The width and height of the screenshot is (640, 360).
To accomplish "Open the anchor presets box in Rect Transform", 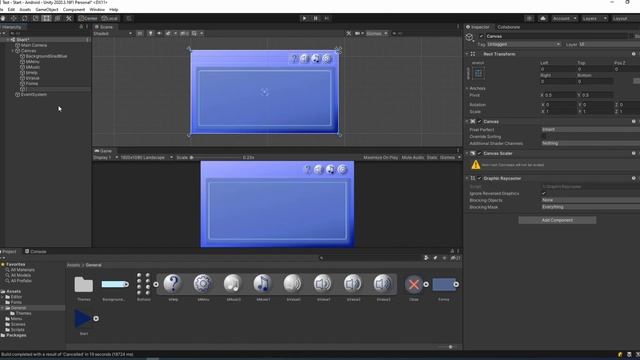I will [478, 73].
